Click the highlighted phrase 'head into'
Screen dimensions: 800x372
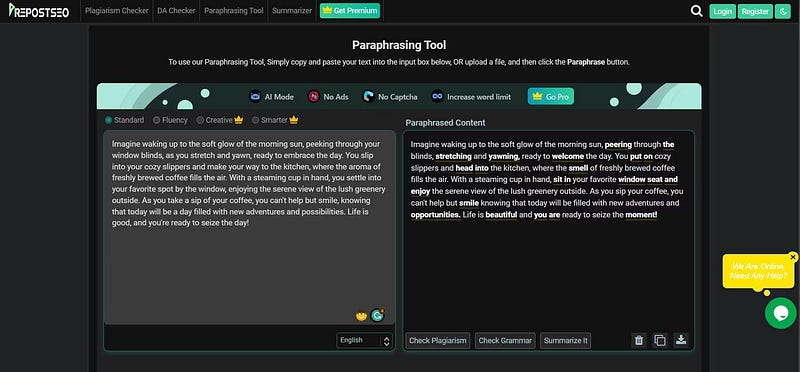472,168
